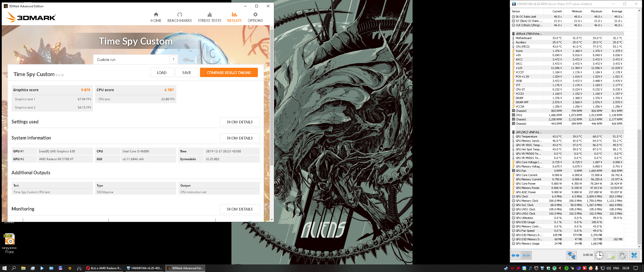The width and height of the screenshot is (644, 272).
Task: Click the HWiNFO network remote monitoring icon
Action: tap(571, 255)
